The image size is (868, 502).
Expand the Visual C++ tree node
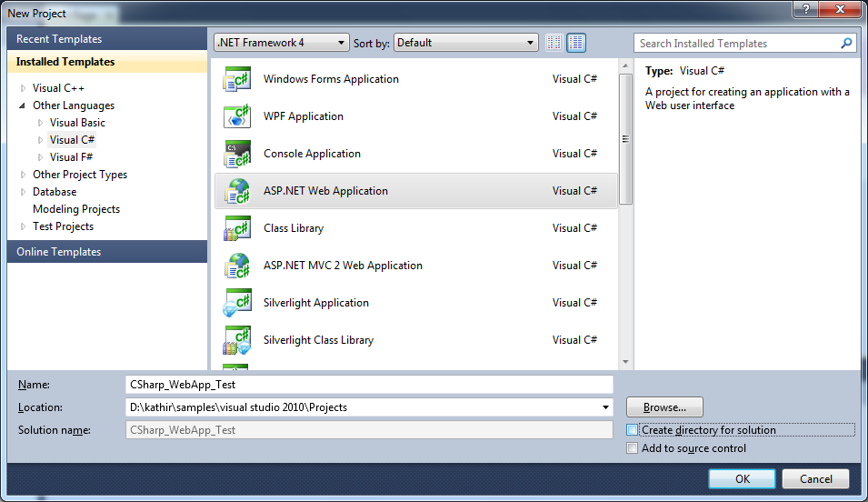(24, 88)
